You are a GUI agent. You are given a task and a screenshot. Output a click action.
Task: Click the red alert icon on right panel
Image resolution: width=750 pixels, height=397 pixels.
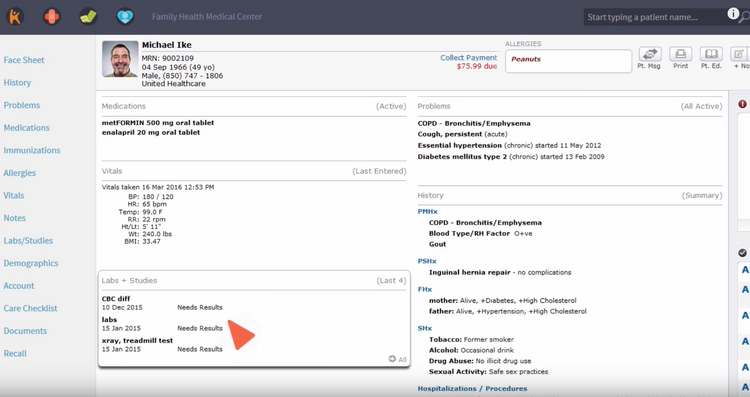[742, 104]
